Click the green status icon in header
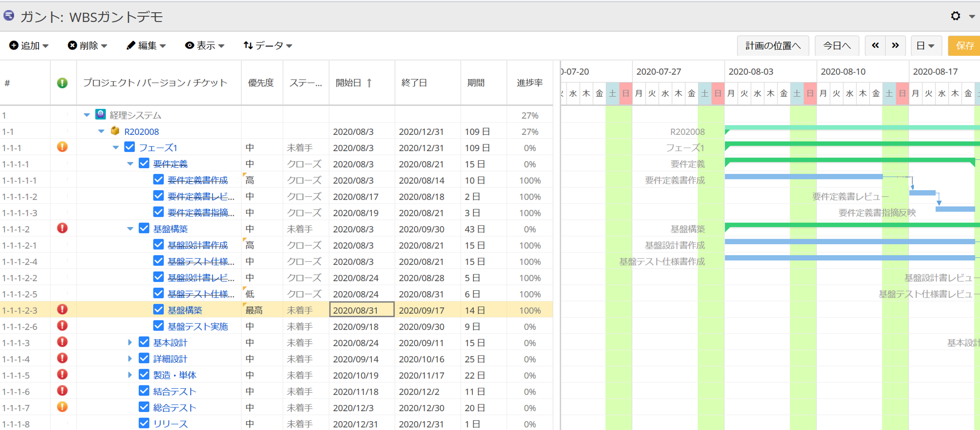 click(x=62, y=83)
